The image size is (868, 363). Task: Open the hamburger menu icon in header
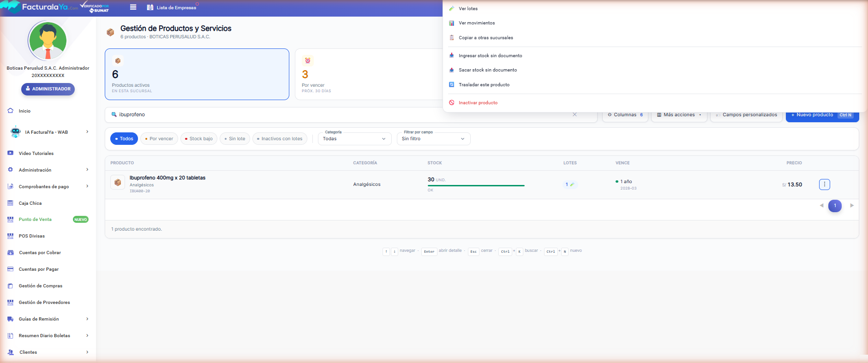click(133, 7)
